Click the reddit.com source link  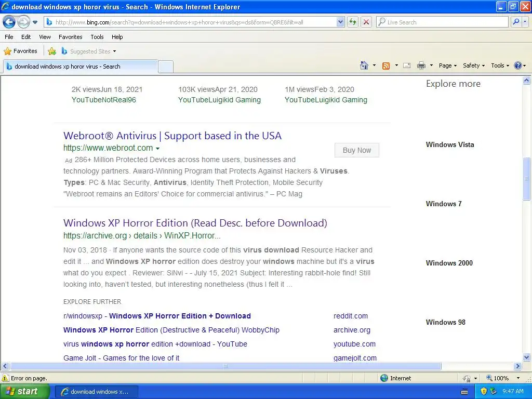(351, 316)
